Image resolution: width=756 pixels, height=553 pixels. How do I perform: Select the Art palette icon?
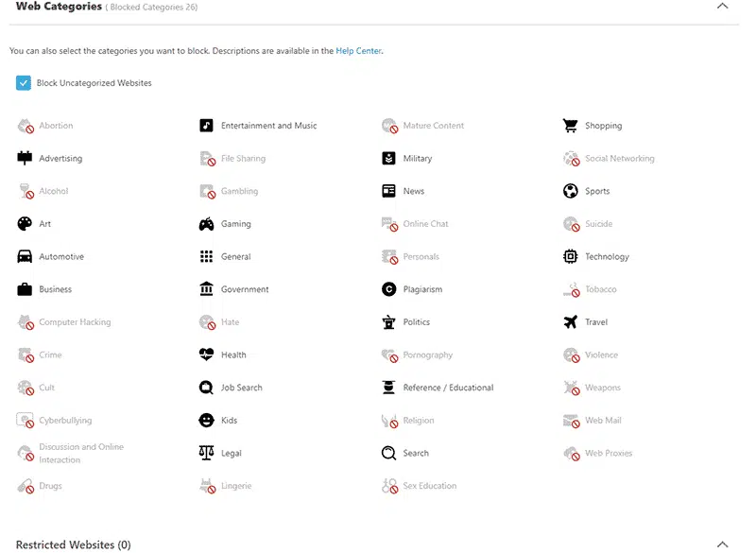24,223
